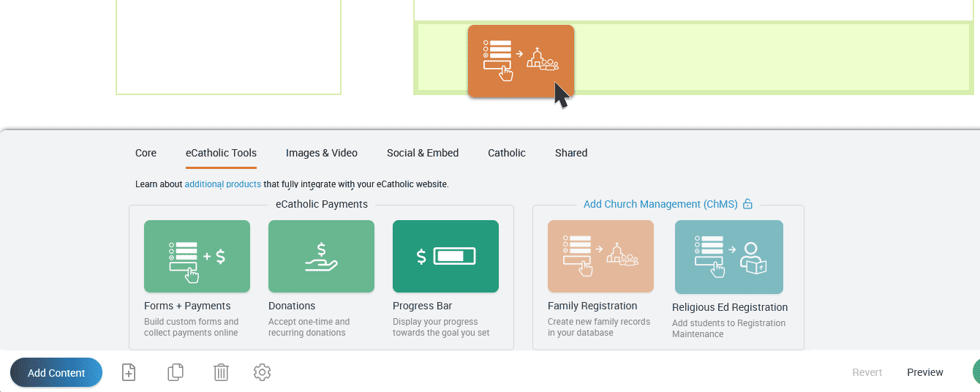Click the eCatholic Payments group heading
The image size is (980, 392).
click(x=322, y=204)
